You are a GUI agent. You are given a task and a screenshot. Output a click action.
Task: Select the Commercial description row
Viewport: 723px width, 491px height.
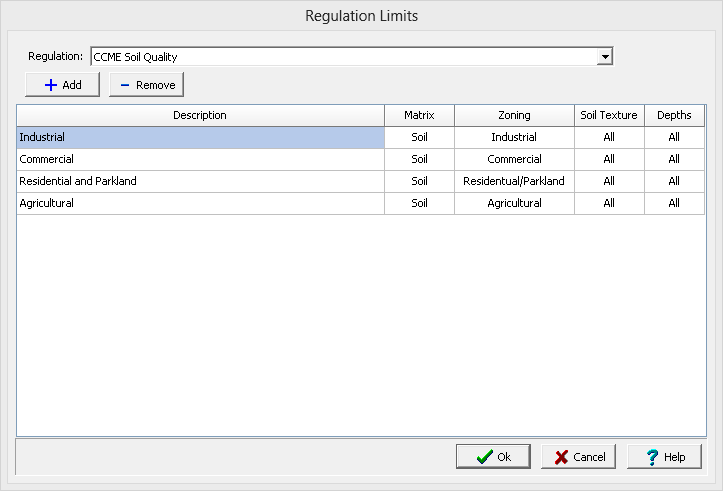[x=200, y=159]
